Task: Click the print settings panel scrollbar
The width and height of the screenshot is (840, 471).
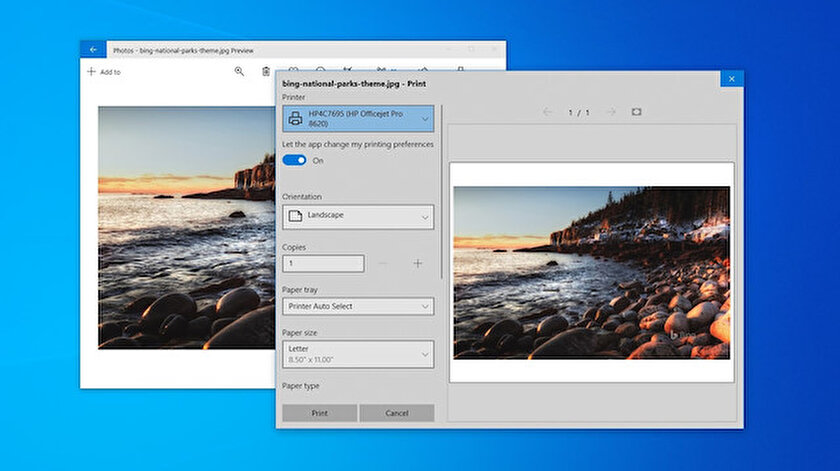Action: (x=441, y=192)
